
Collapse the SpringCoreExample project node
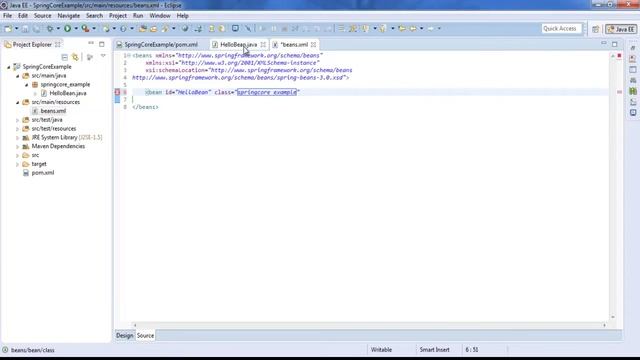click(x=9, y=67)
